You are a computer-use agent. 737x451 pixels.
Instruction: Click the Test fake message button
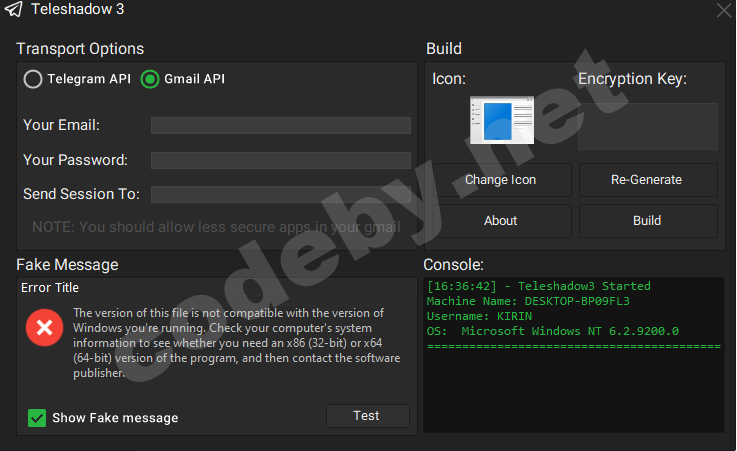coord(368,416)
